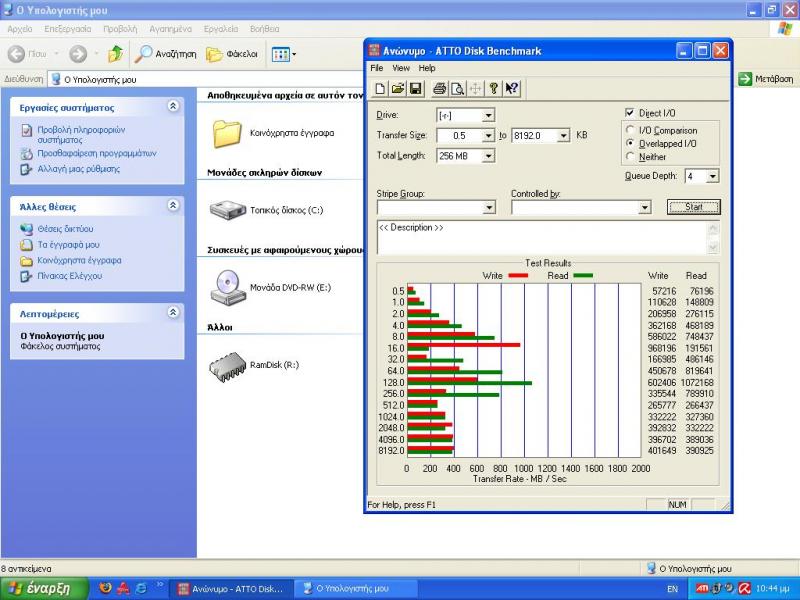Switch to ATTO Disk taskbar button
This screenshot has width=800, height=600.
point(232,589)
